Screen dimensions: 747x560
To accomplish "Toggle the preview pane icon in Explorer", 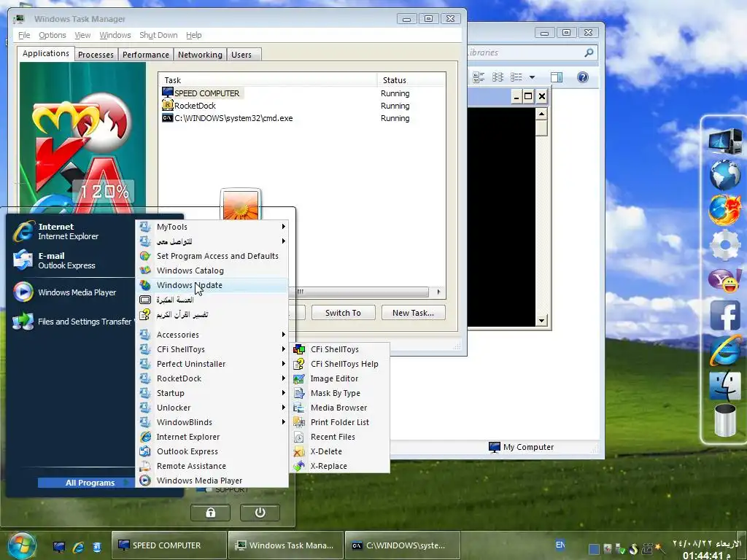I will [x=556, y=77].
